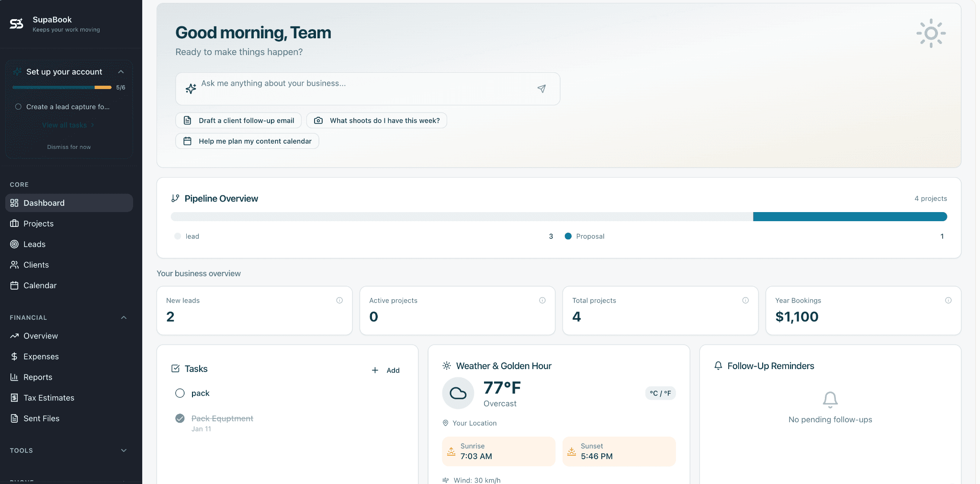Click the bell icon beside Follow-Up Reminders
The height and width of the screenshot is (484, 980).
[x=718, y=366]
